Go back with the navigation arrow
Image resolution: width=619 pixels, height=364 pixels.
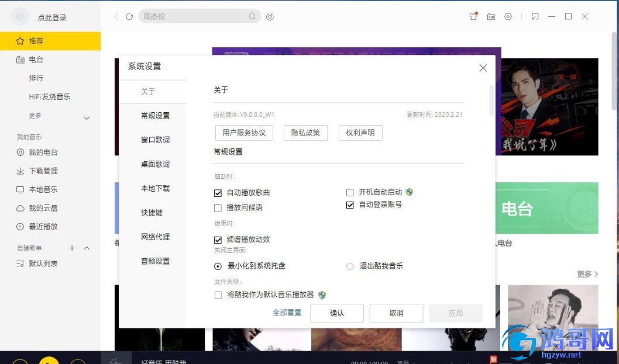[116, 16]
